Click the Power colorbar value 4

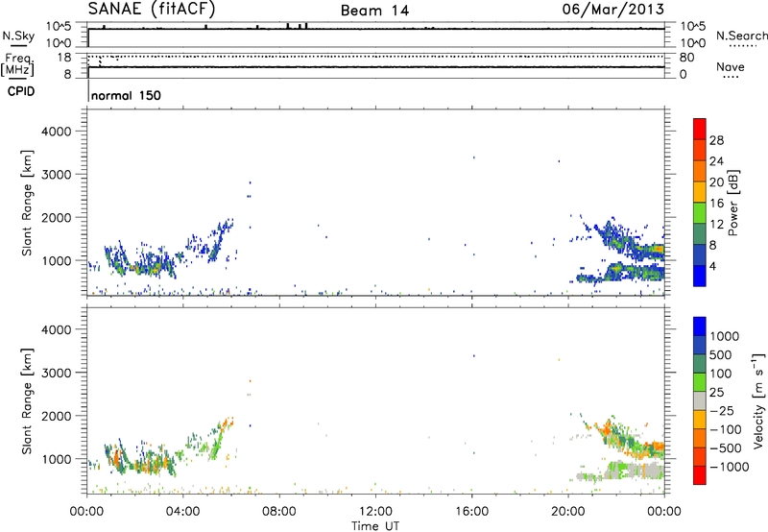pyautogui.click(x=712, y=266)
